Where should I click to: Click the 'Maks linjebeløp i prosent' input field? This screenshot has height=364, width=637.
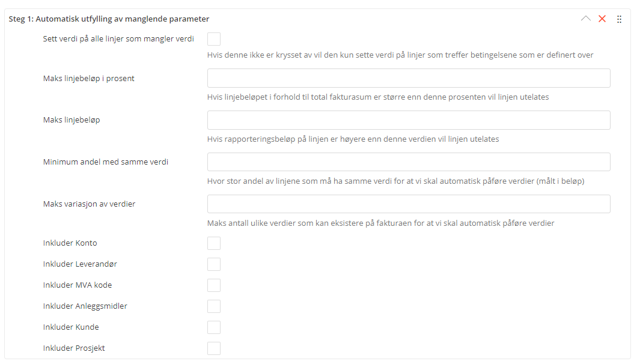[409, 78]
